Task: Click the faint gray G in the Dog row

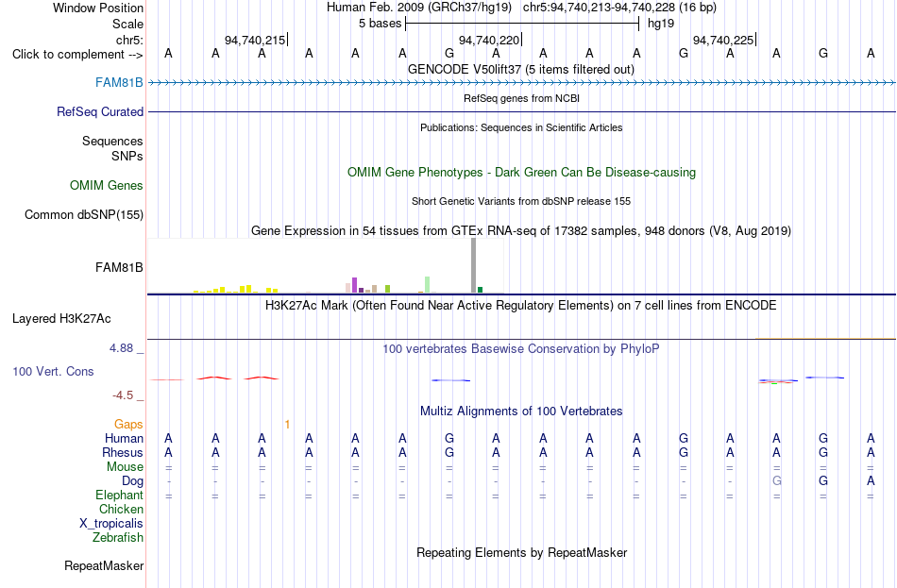Action: point(776,481)
